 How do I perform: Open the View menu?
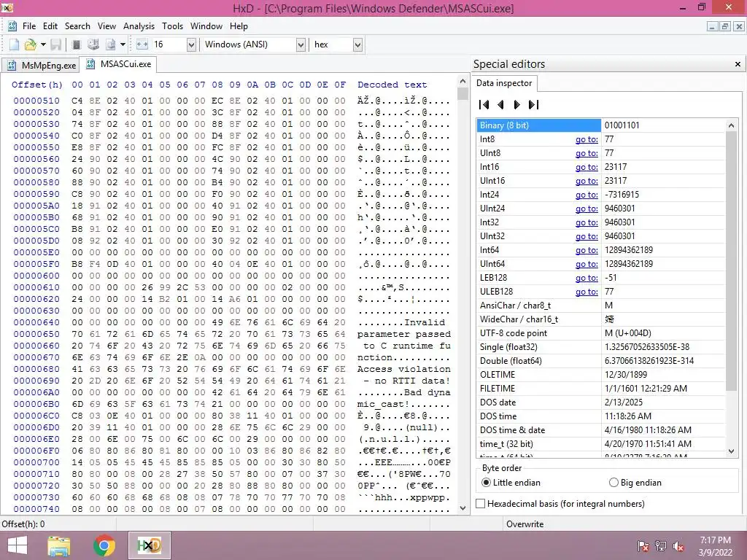[x=107, y=26]
